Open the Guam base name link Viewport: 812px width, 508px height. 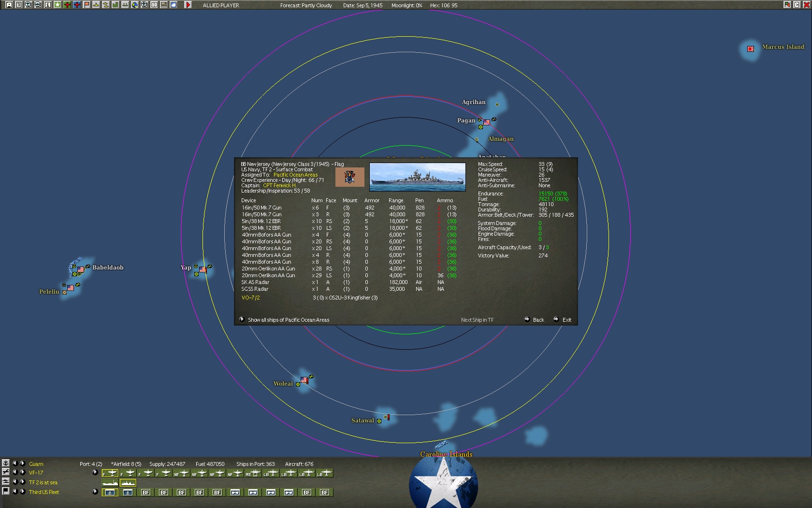[36, 464]
